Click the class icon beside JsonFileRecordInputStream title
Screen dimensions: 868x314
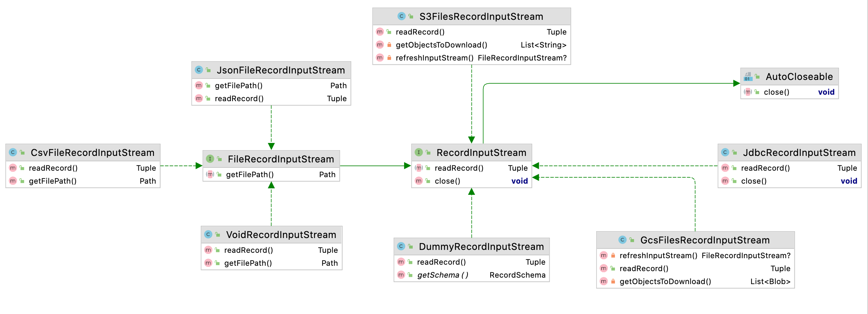coord(199,70)
